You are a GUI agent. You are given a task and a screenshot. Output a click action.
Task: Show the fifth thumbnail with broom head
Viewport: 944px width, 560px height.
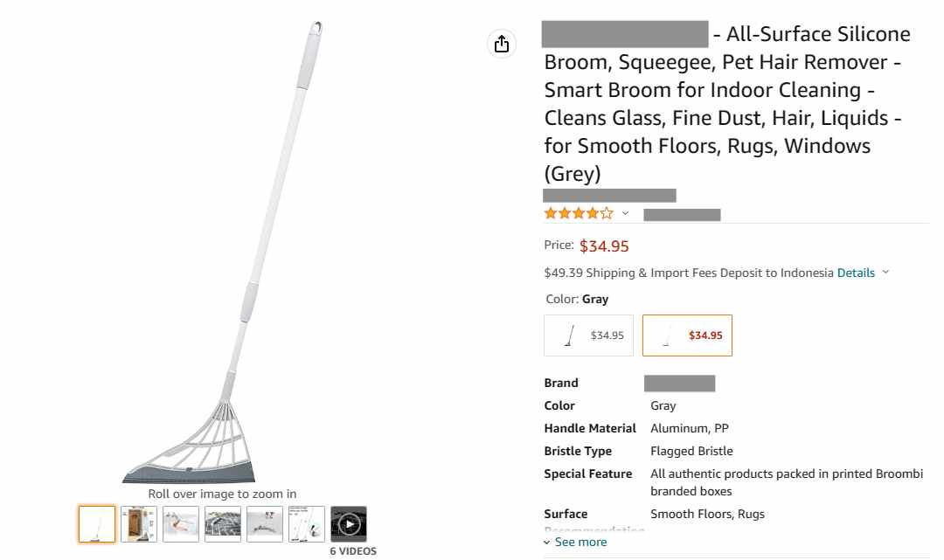tap(265, 524)
